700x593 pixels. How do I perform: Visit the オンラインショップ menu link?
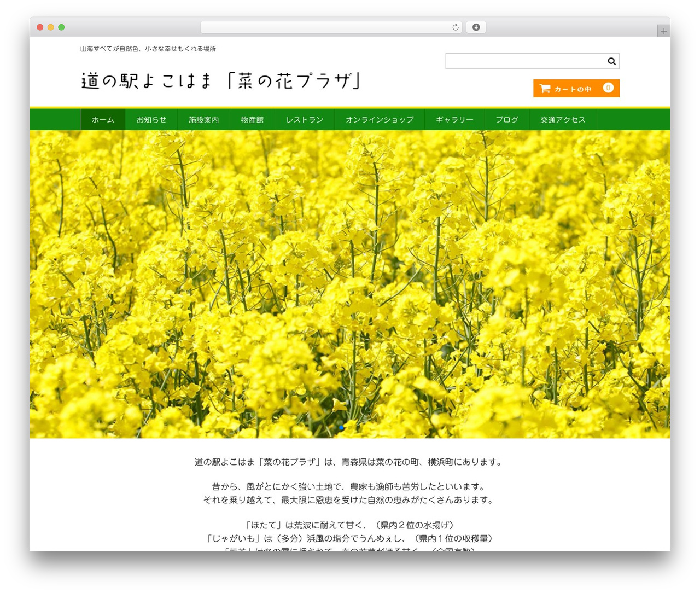(x=380, y=120)
